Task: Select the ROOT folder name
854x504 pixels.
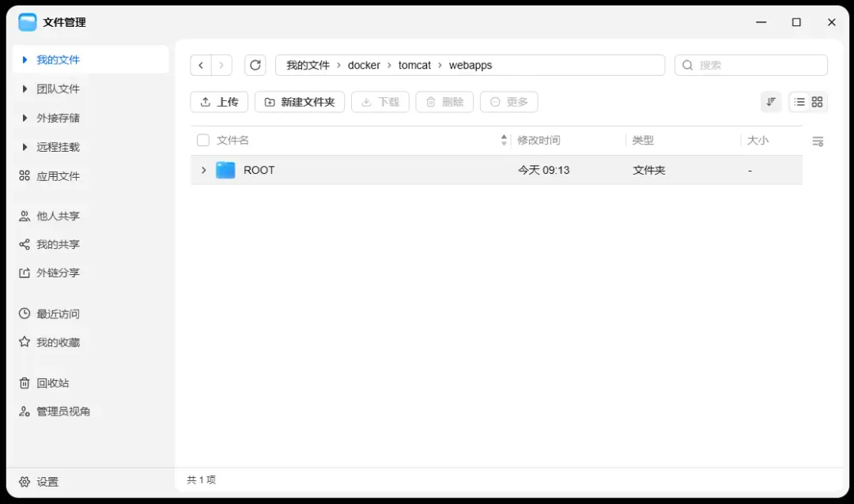Action: 259,170
